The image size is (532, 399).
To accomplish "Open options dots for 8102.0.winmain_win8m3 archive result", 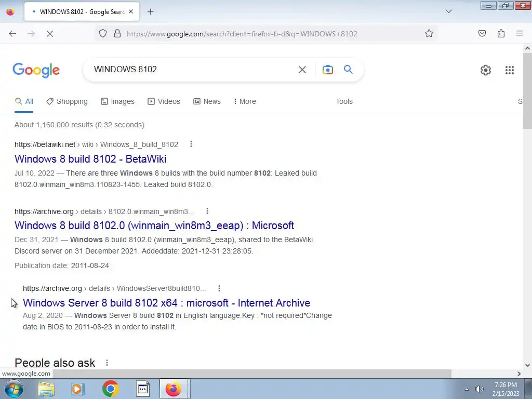I will tap(207, 211).
